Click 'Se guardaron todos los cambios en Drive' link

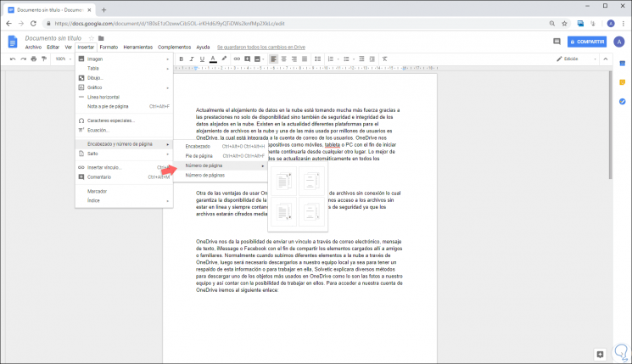tap(261, 48)
